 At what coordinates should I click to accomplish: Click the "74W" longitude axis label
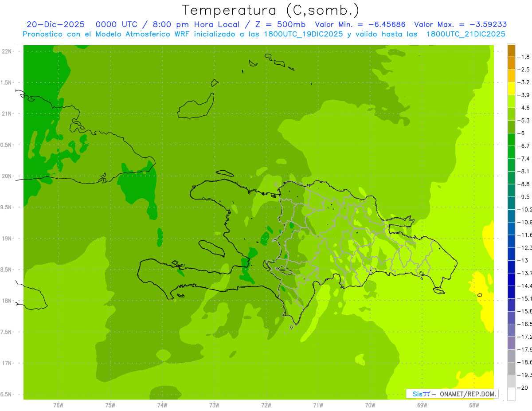[x=162, y=404]
